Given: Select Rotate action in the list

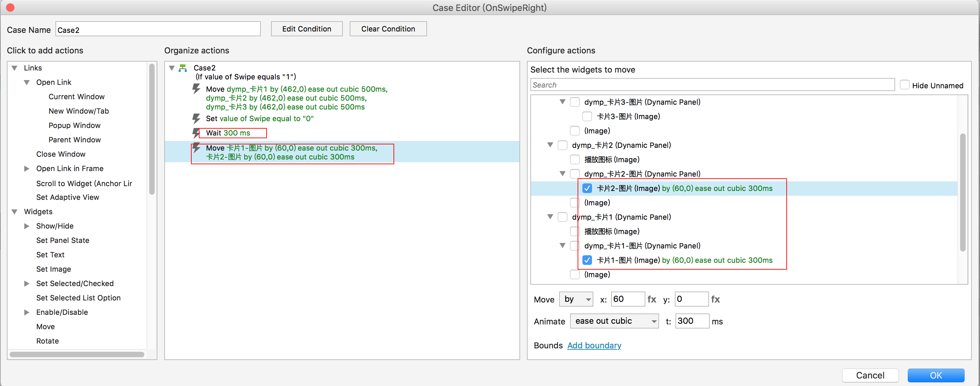Looking at the screenshot, I should pyautogui.click(x=47, y=341).
